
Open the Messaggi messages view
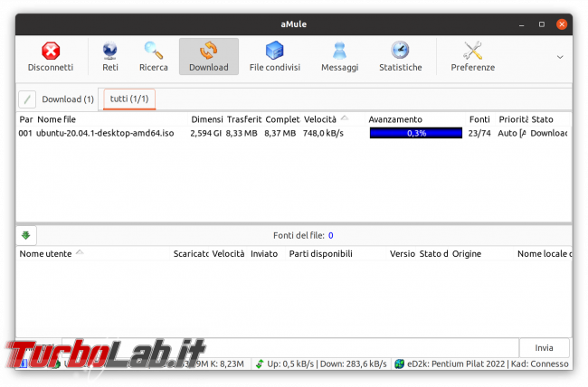tap(340, 57)
